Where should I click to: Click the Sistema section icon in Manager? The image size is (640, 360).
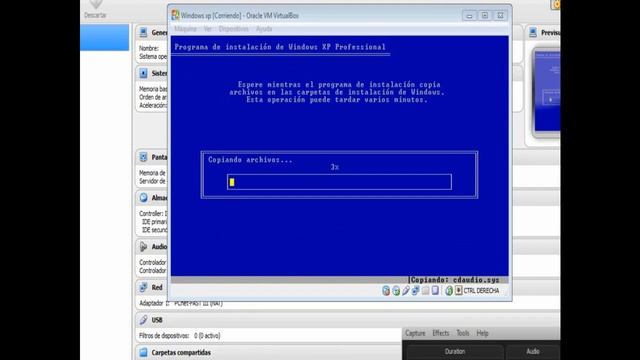143,73
